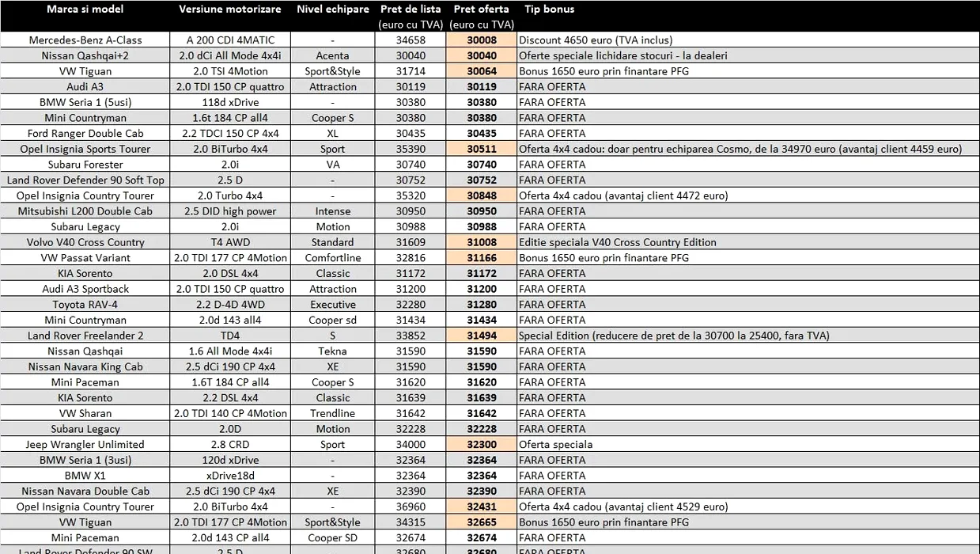Click the "Marca si model" column header
The image size is (980, 554).
(85, 9)
